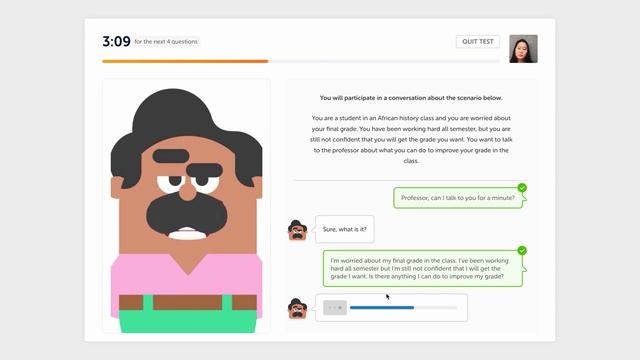This screenshot has width=640, height=360.
Task: Click the gray typing indicator in the audio bubble
Action: coord(335,308)
